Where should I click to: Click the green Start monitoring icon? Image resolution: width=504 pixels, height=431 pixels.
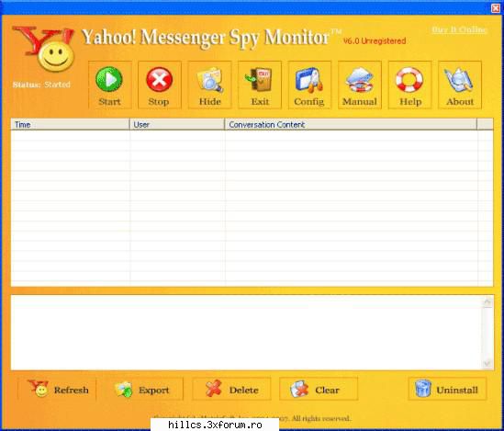click(x=109, y=85)
